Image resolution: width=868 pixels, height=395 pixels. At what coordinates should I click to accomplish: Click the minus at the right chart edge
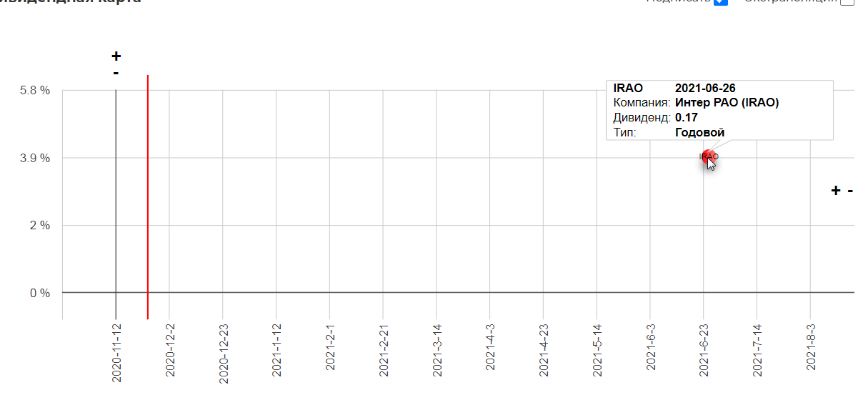pyautogui.click(x=850, y=191)
